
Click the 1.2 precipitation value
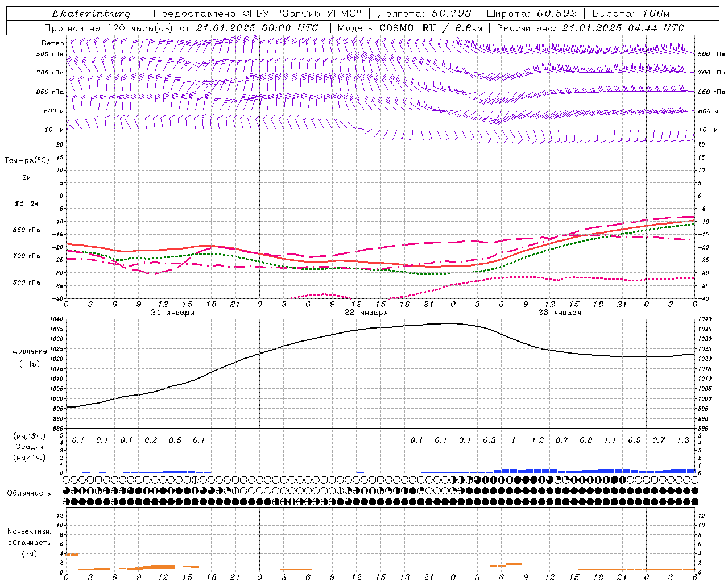click(x=537, y=440)
